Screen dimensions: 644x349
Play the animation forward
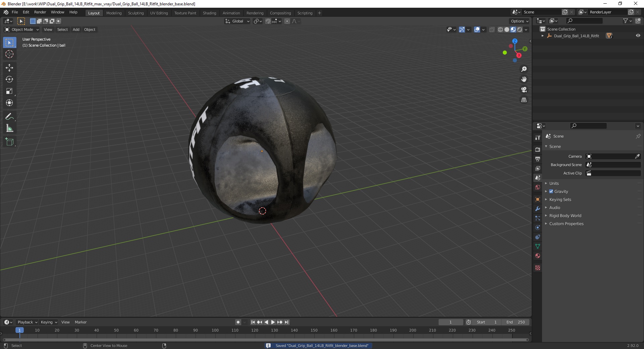click(x=273, y=322)
